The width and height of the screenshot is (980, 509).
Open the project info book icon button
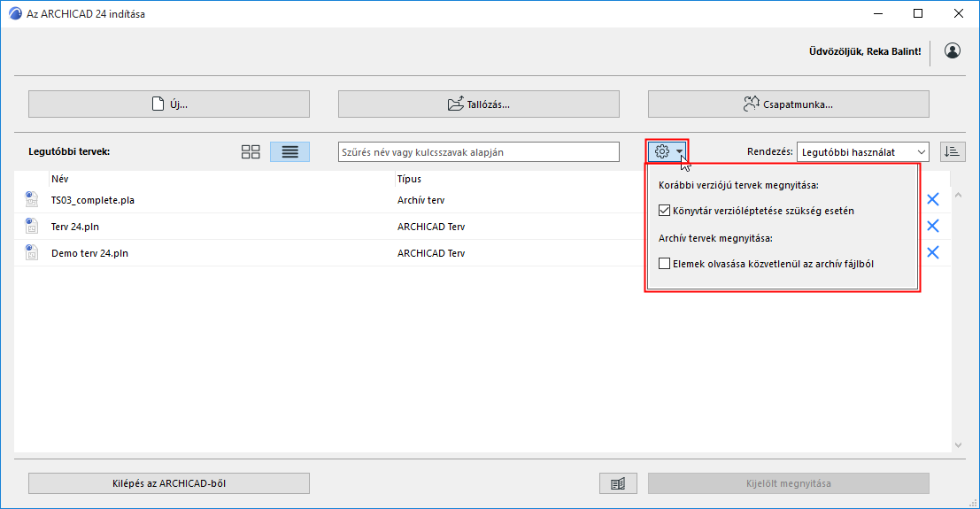618,483
